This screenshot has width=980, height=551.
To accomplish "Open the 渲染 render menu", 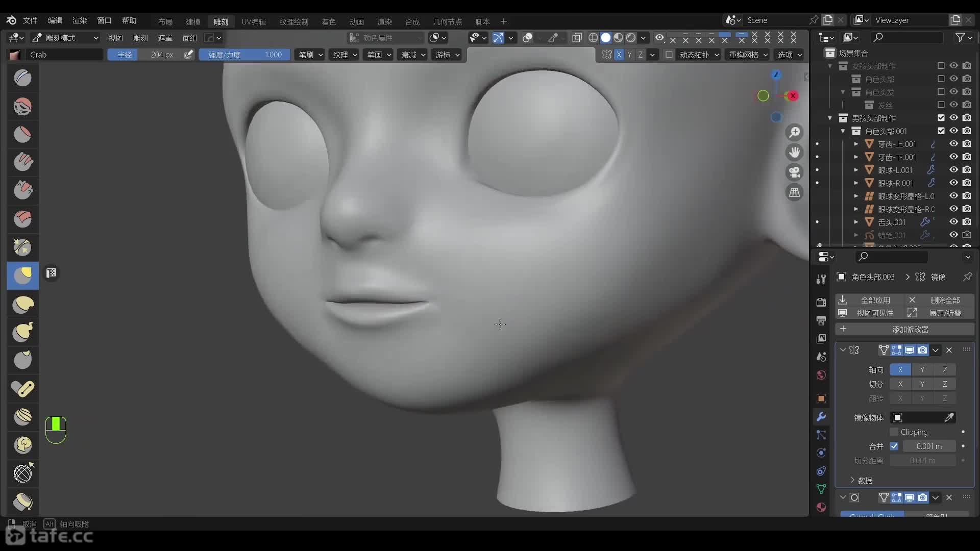I will click(80, 20).
